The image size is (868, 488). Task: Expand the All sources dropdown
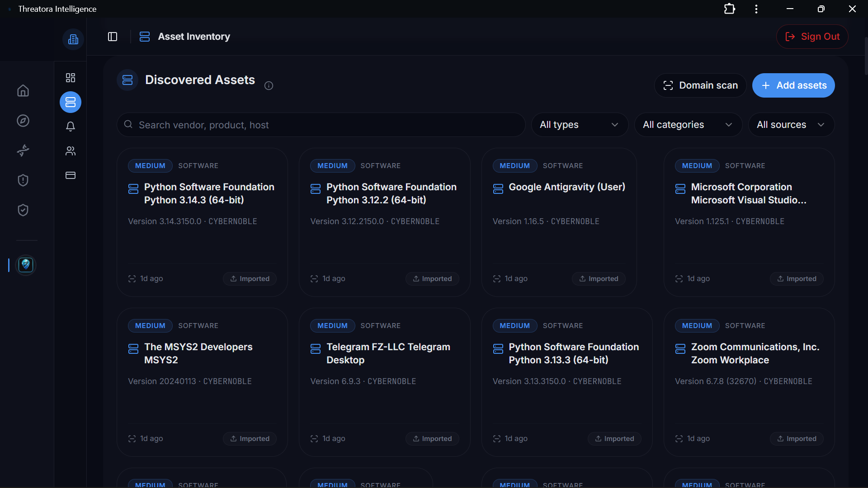click(x=791, y=125)
